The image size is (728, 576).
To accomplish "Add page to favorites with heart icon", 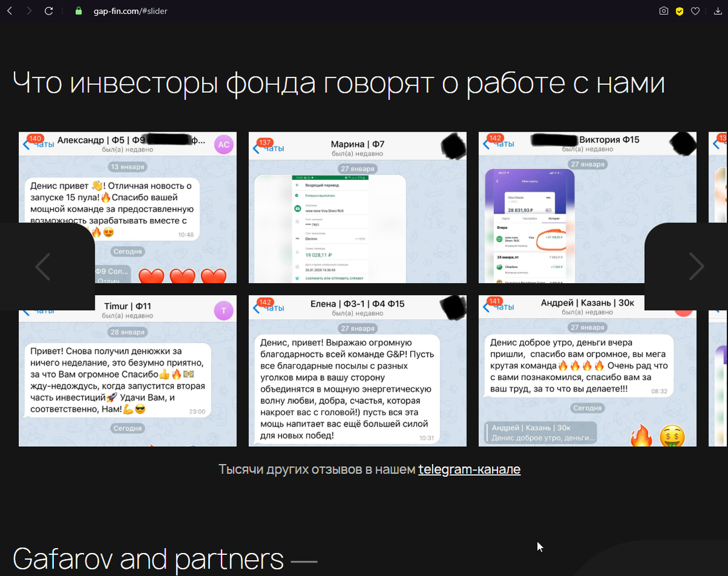I will [696, 11].
